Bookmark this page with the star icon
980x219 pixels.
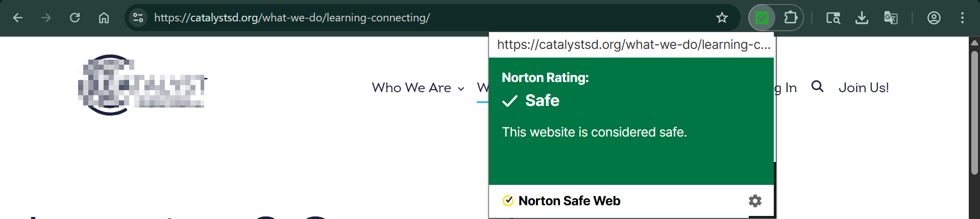(722, 18)
